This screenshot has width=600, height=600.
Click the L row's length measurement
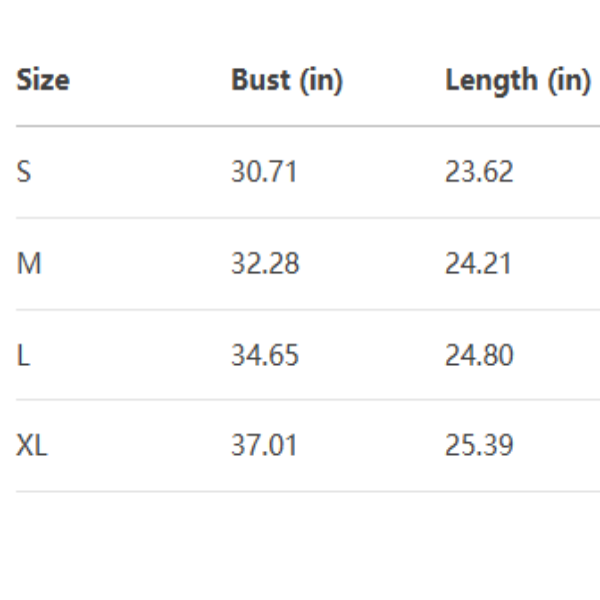[479, 355]
